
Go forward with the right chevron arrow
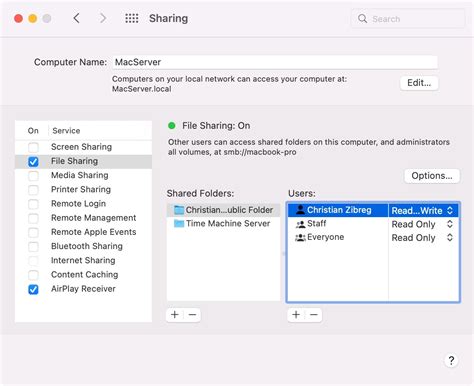[103, 18]
